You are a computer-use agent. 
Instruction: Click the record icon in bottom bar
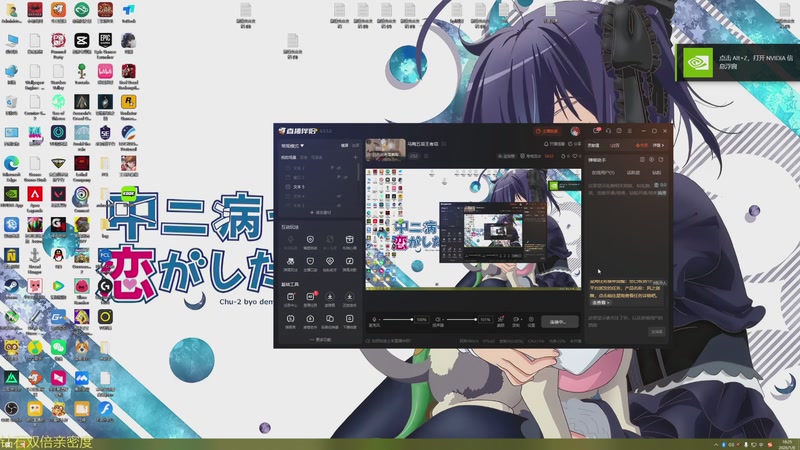tap(516, 321)
